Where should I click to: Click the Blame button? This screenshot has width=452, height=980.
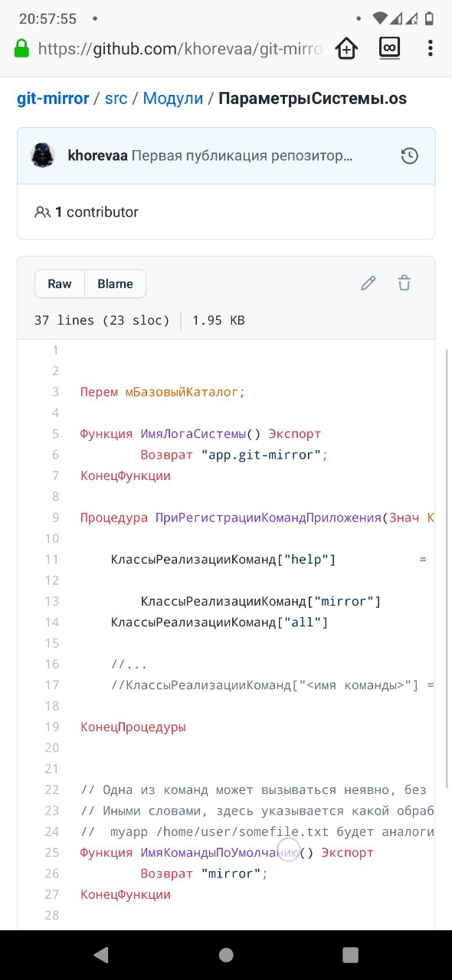[x=115, y=284]
